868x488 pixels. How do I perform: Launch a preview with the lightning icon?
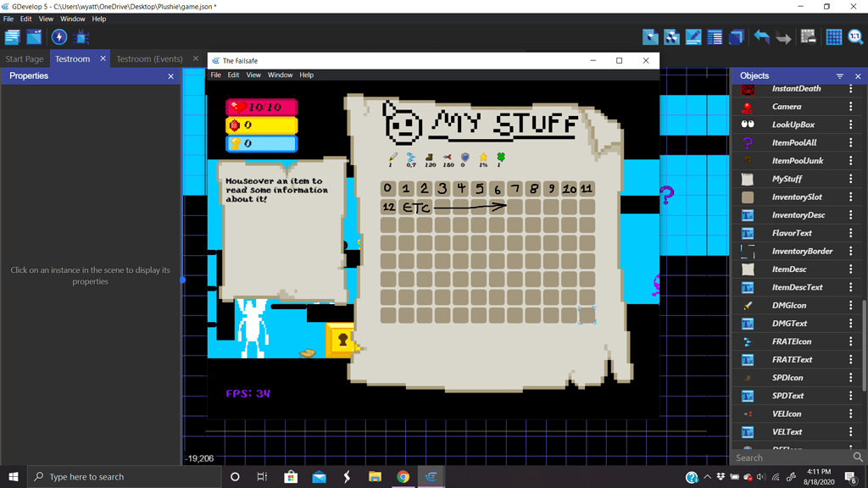(58, 36)
